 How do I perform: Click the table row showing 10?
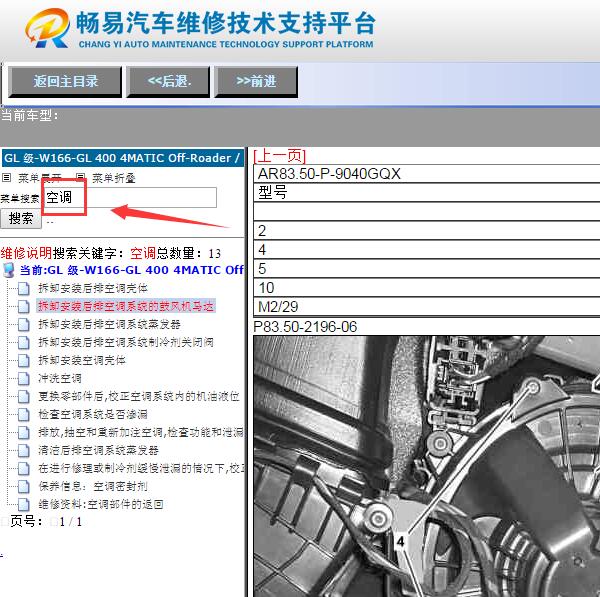(427, 288)
